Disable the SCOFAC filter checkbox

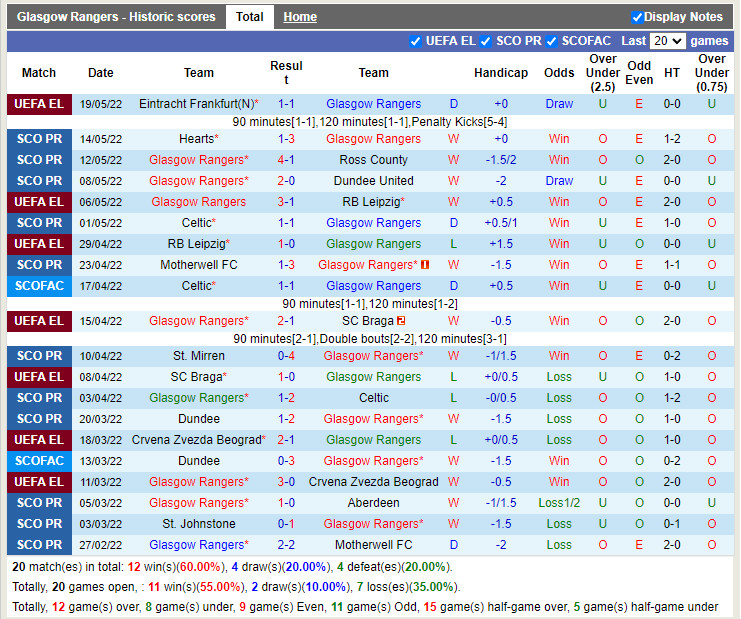point(551,41)
